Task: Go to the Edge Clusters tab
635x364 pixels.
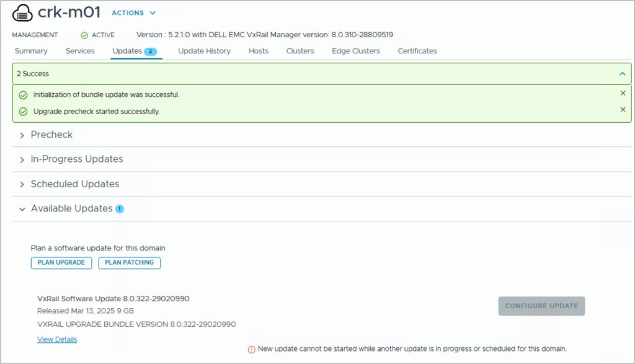Action: click(355, 51)
